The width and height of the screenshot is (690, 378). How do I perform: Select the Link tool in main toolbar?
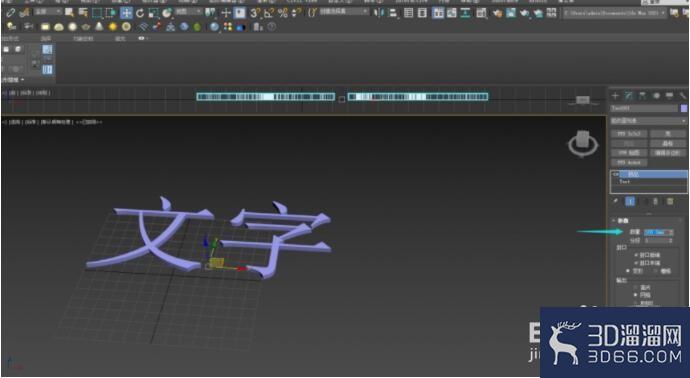tap(11, 13)
